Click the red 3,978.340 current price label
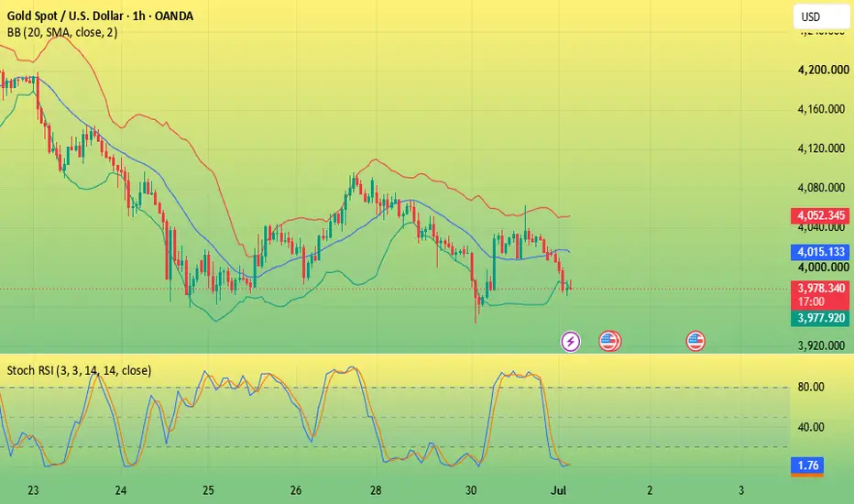This screenshot has height=504, width=854. [x=820, y=289]
